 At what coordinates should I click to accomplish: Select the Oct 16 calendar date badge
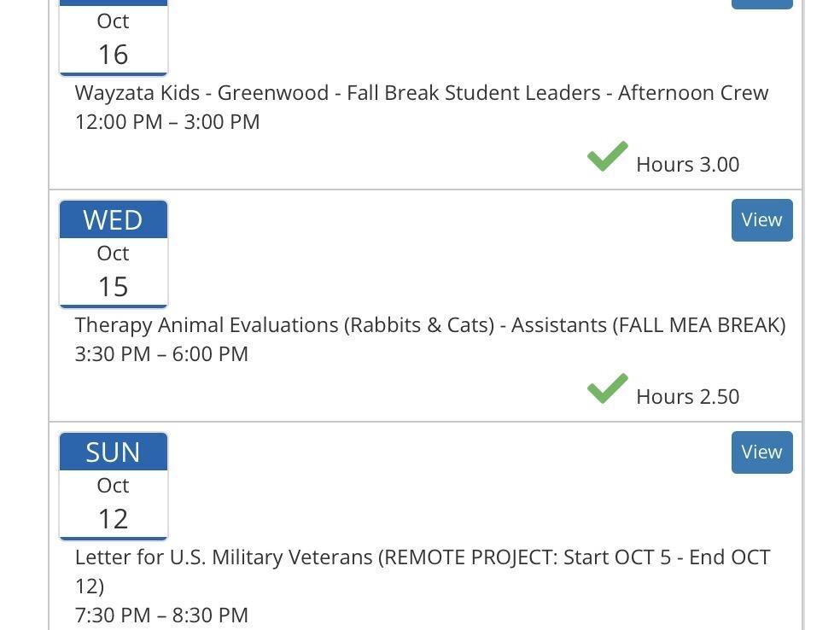[114, 38]
